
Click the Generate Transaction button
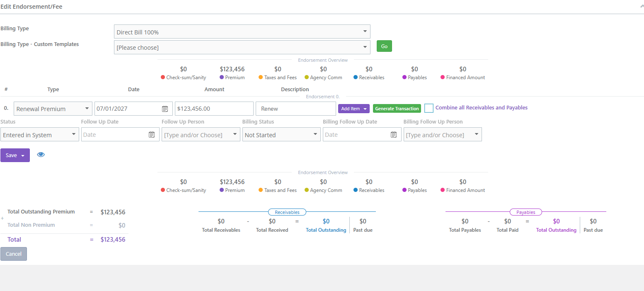click(x=397, y=109)
